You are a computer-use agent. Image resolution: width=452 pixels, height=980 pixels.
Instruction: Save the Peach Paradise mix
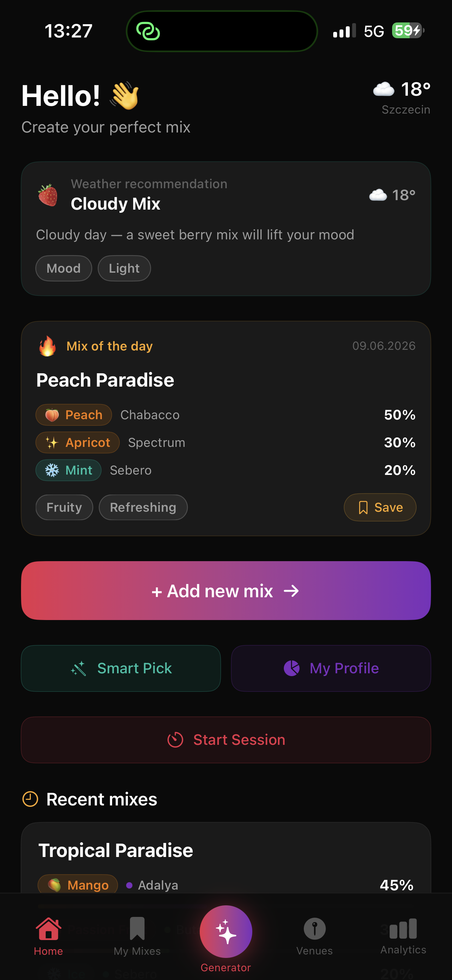tap(380, 507)
